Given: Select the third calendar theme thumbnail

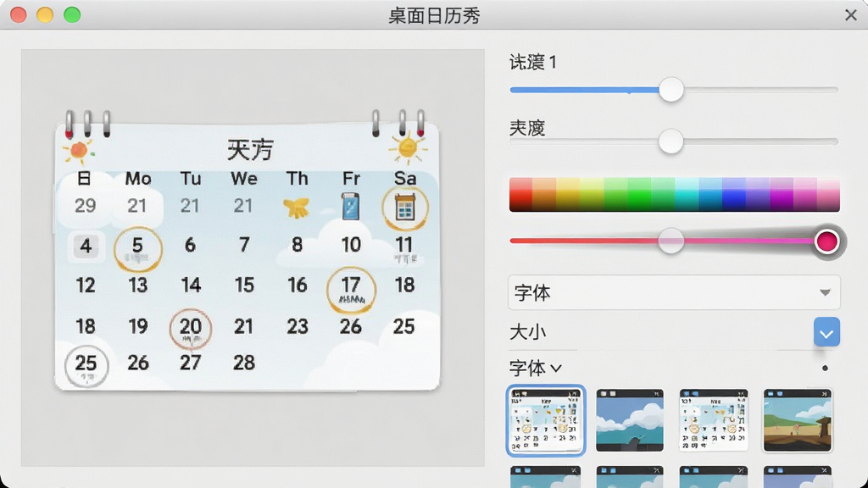Looking at the screenshot, I should [x=714, y=420].
